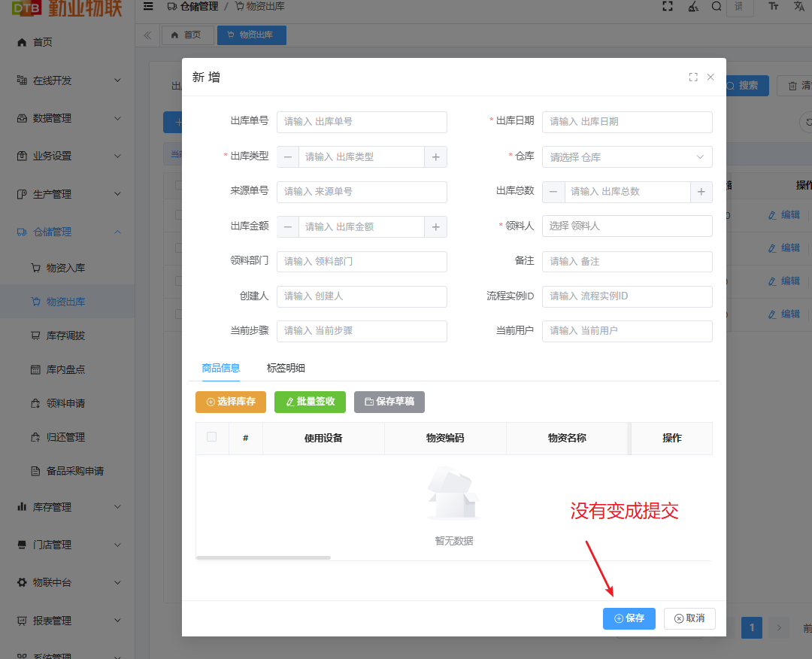The width and height of the screenshot is (812, 659).
Task: Expand the 数据管理 sidebar menu
Action: coord(68,119)
